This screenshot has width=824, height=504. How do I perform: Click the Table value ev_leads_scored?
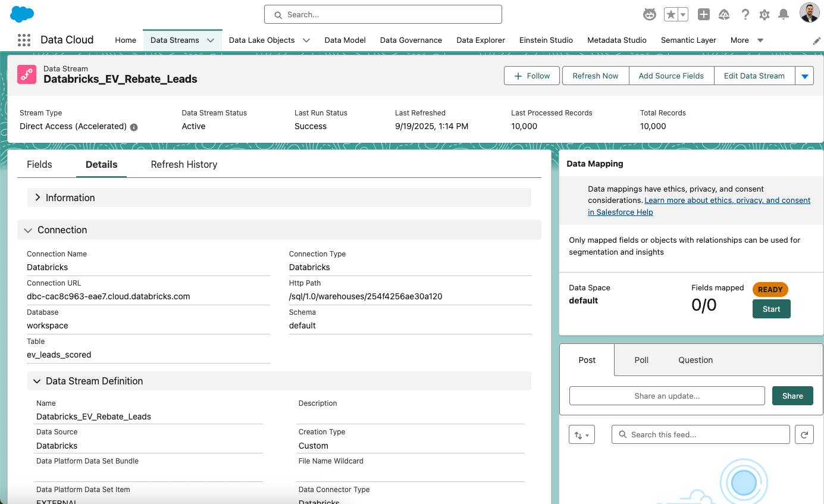(59, 355)
